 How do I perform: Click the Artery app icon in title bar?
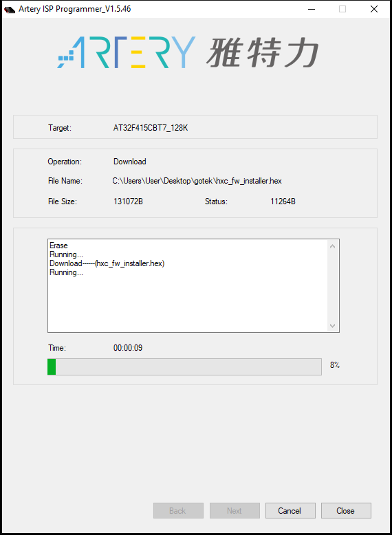(10, 9)
